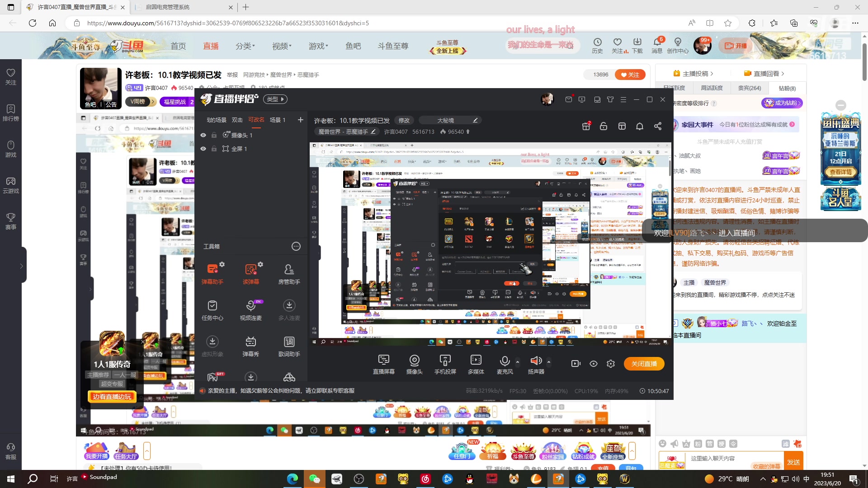Open the 读弹幕 tool
Screen dimensions: 868x488
(251, 273)
